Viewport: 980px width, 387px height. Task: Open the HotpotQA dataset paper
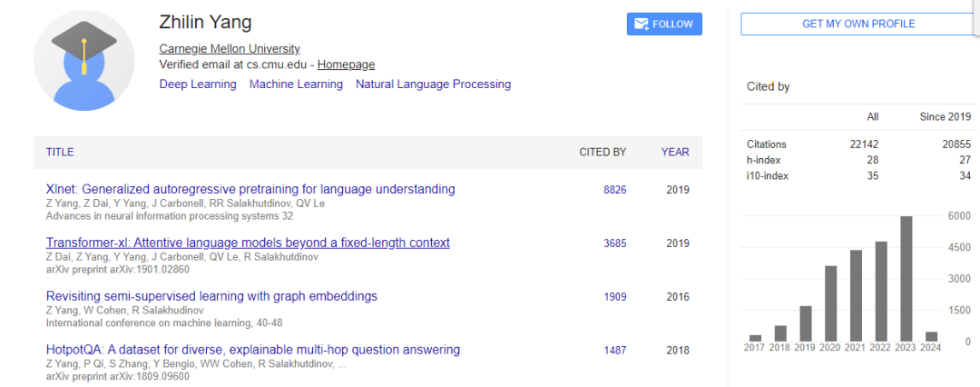click(x=253, y=350)
